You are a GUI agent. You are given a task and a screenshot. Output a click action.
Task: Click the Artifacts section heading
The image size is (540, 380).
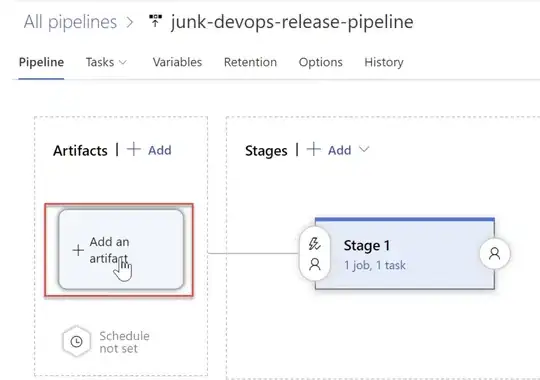(80, 151)
